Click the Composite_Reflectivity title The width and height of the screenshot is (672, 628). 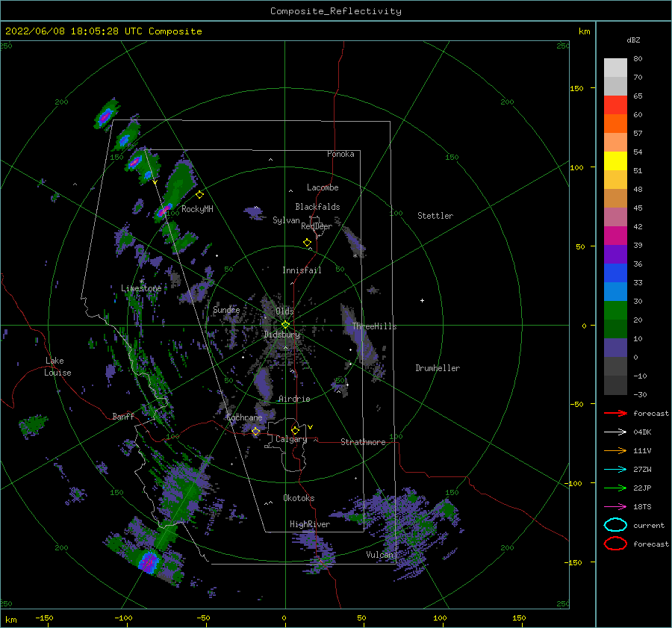pos(336,11)
